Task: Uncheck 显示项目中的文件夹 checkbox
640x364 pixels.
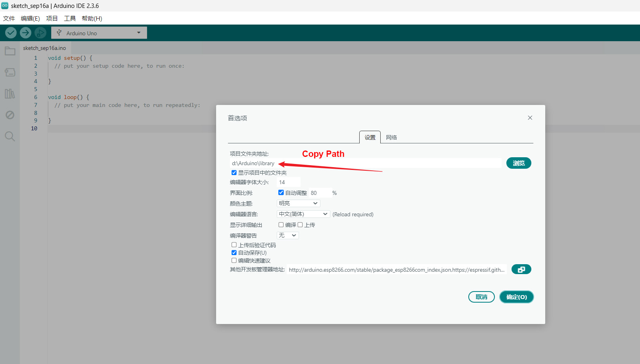Action: tap(234, 173)
